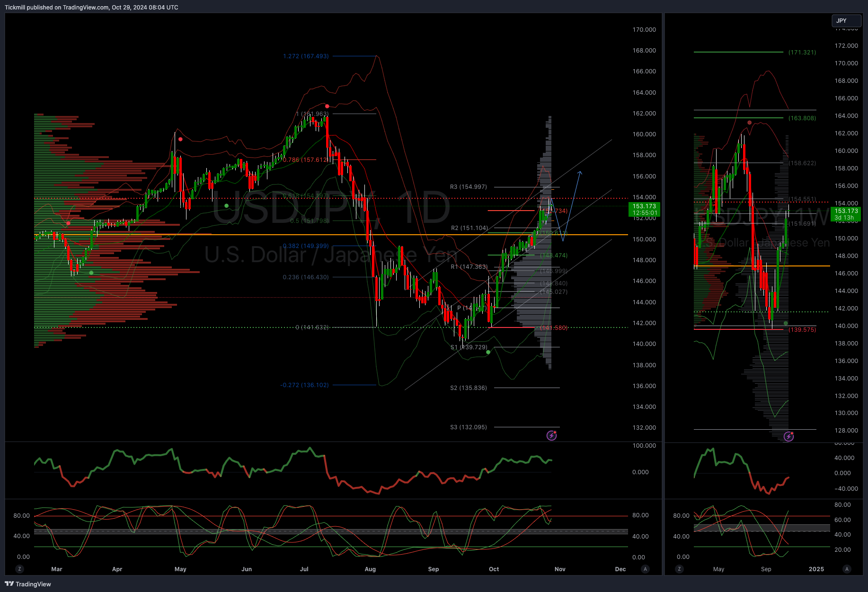Click the 172.000 weekly price scale value

pos(846,46)
